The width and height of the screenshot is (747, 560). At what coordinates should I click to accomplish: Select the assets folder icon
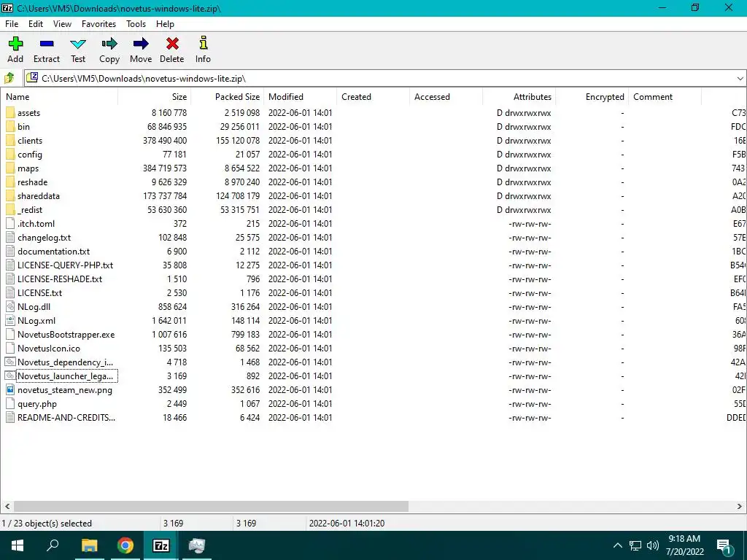[x=10, y=113]
